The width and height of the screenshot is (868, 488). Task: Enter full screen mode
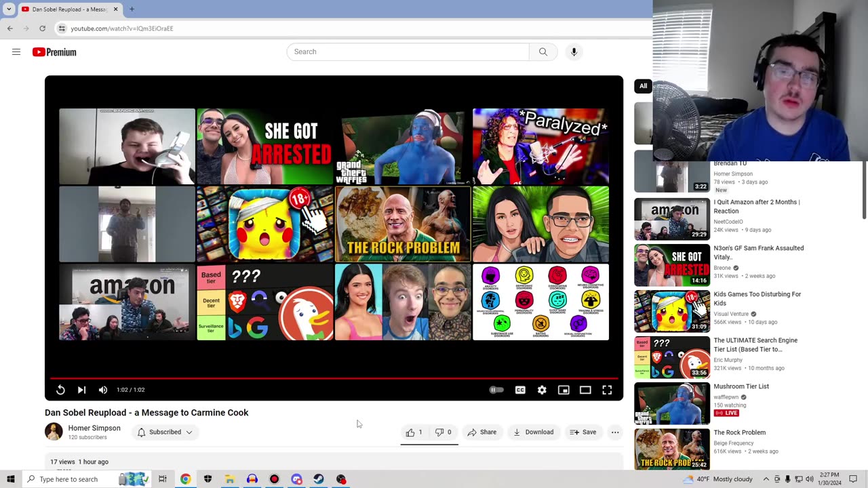(x=607, y=390)
